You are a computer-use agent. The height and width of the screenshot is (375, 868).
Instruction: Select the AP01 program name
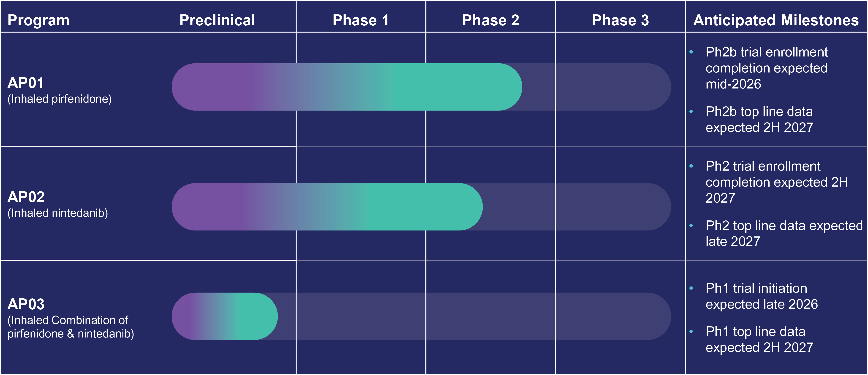coord(26,83)
